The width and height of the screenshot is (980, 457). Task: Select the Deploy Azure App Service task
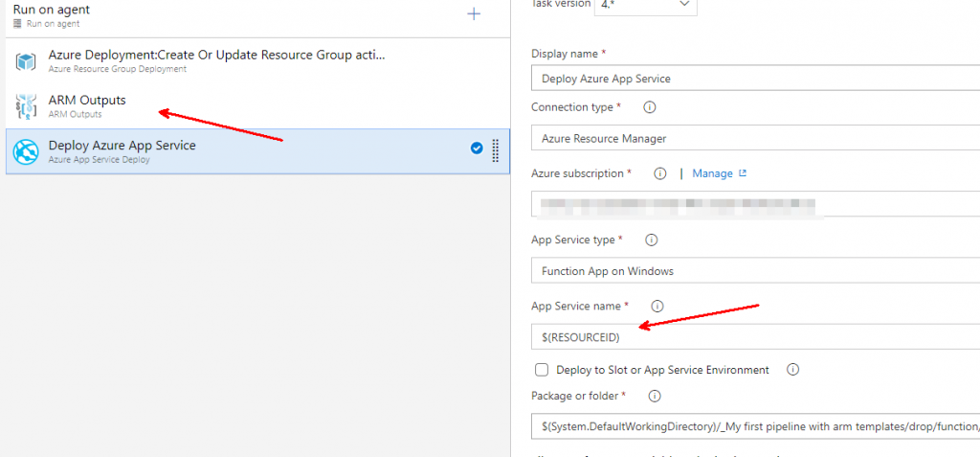[257, 151]
